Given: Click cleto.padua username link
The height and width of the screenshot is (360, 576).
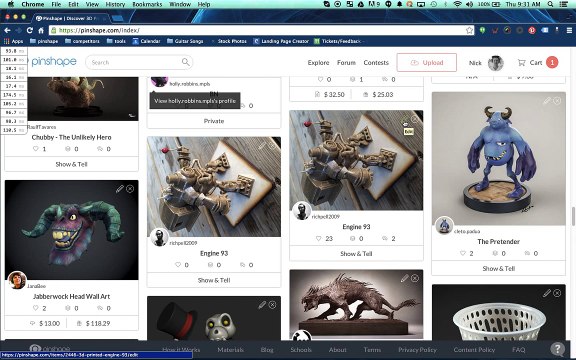Looking at the screenshot, I should (467, 231).
